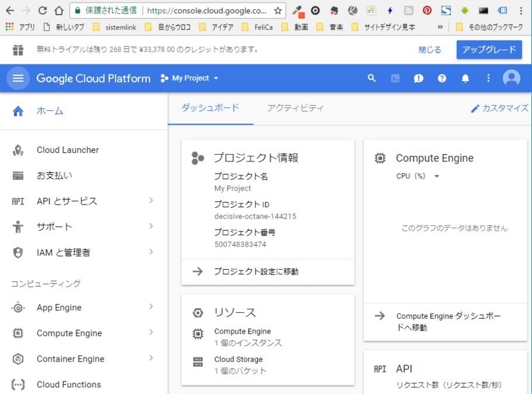Open the 新しいタブ bookmark
532x394 pixels.
(65, 27)
